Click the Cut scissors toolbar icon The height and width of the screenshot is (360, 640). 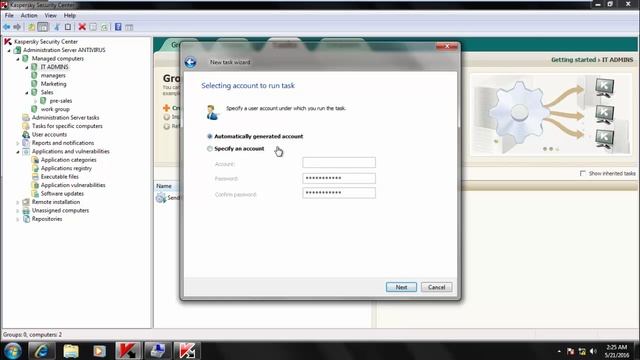point(57,27)
